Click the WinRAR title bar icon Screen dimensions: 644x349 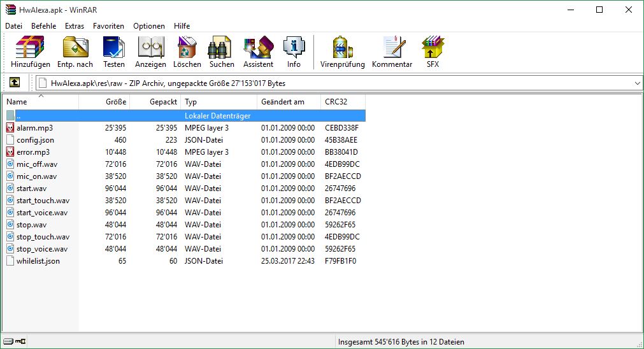click(x=10, y=10)
